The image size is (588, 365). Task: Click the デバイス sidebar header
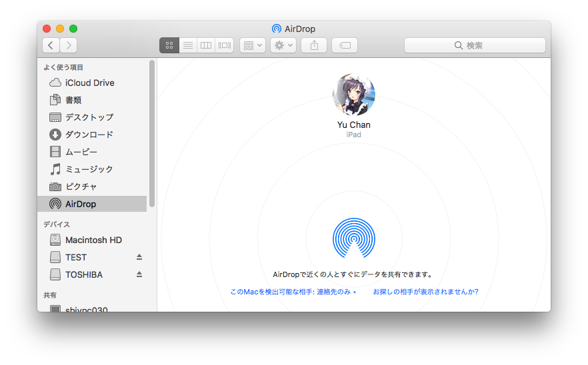(57, 224)
